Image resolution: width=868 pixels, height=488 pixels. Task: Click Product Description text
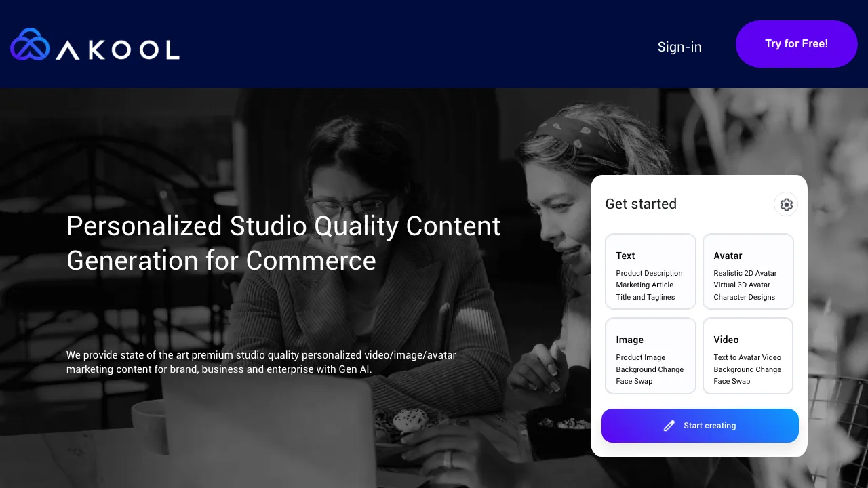(649, 273)
